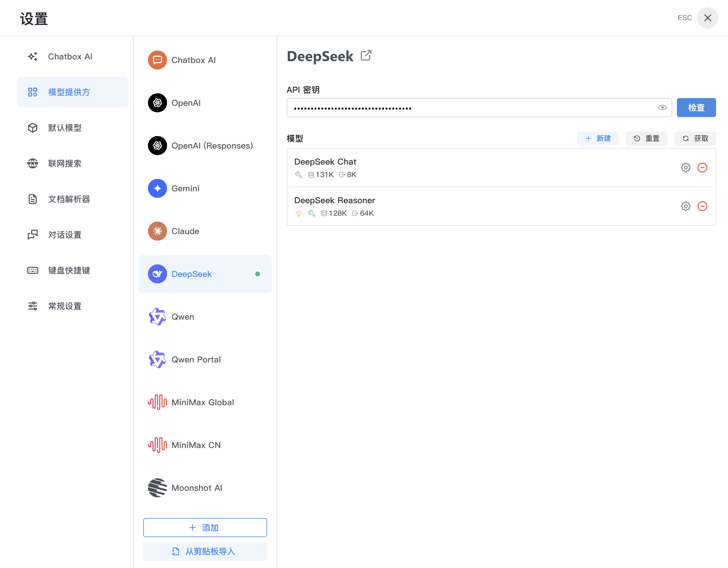Click reasoning lightbulb icon under DeepSeek Reasoner
The width and height of the screenshot is (728, 568).
pyautogui.click(x=298, y=213)
